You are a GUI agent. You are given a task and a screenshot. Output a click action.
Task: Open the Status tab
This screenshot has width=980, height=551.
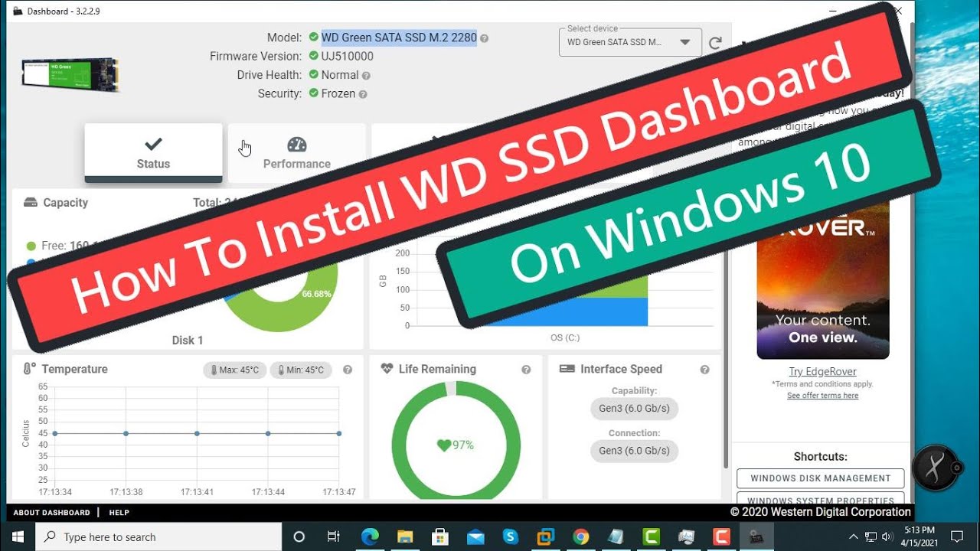[153, 153]
